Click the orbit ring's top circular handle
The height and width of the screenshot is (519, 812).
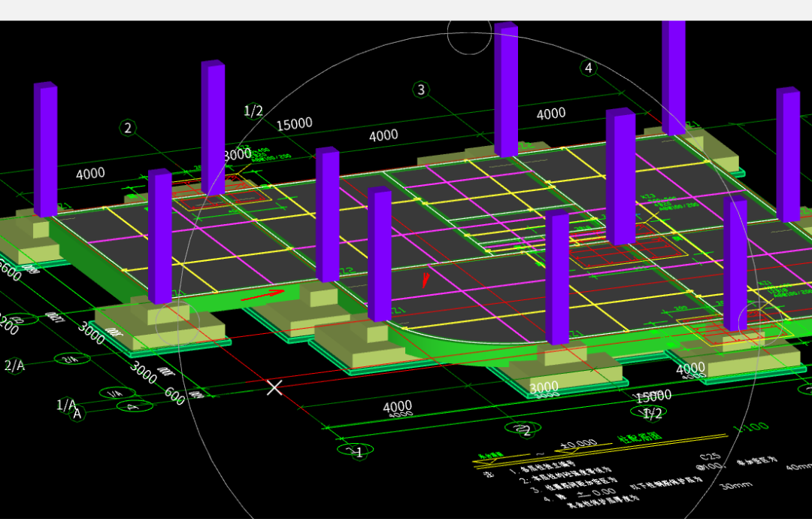pos(469,32)
